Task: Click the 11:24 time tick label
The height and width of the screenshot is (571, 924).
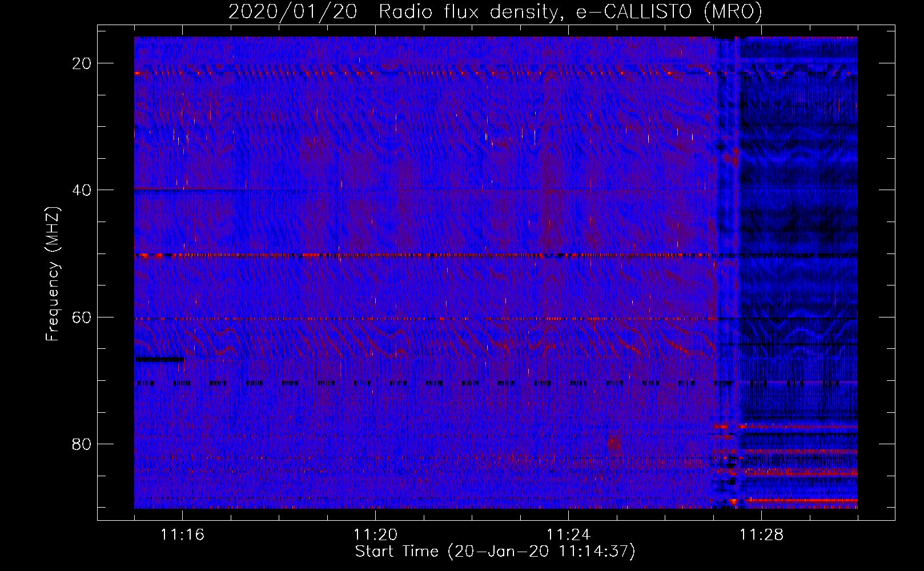Action: click(x=568, y=535)
